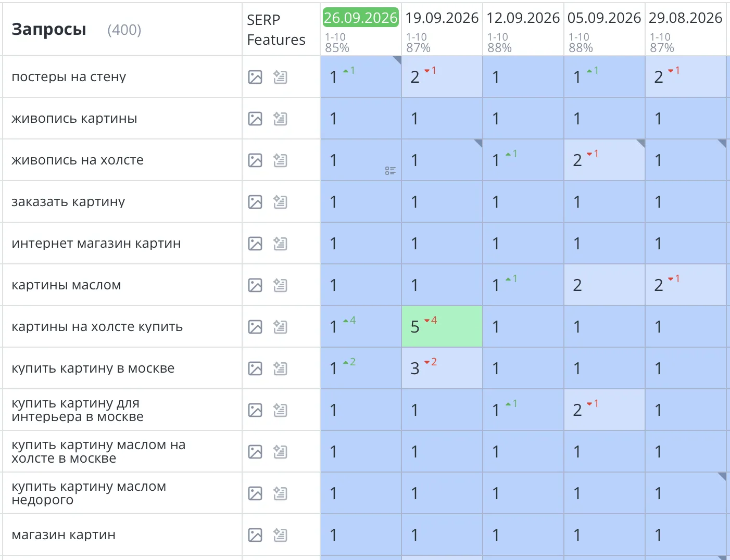This screenshot has height=560, width=730.
Task: Click list-with-star SERP icon for «живопись на холсте»
Action: point(280,160)
